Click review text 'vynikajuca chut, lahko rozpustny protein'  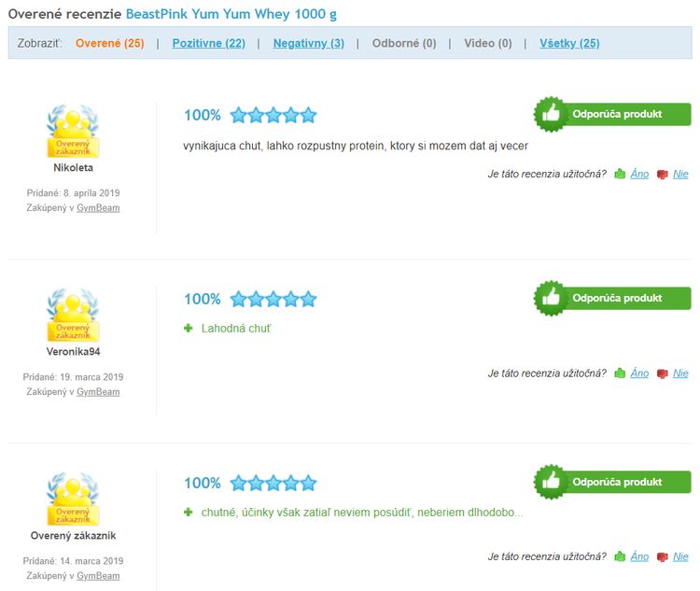coord(356,146)
